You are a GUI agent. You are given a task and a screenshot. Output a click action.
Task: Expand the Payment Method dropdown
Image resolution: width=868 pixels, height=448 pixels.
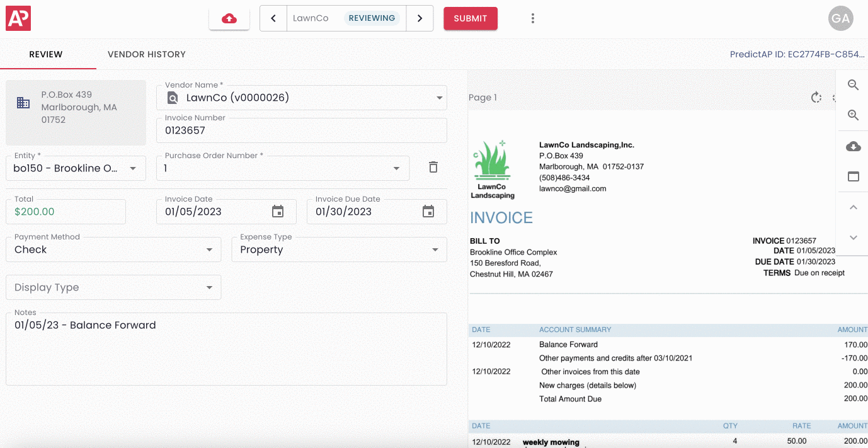point(209,250)
